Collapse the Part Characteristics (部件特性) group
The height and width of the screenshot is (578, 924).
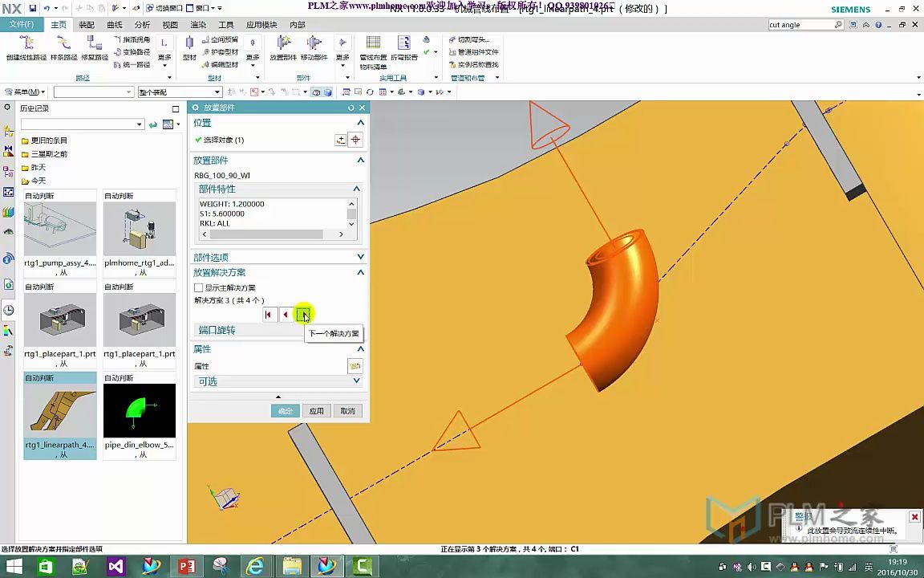point(356,189)
